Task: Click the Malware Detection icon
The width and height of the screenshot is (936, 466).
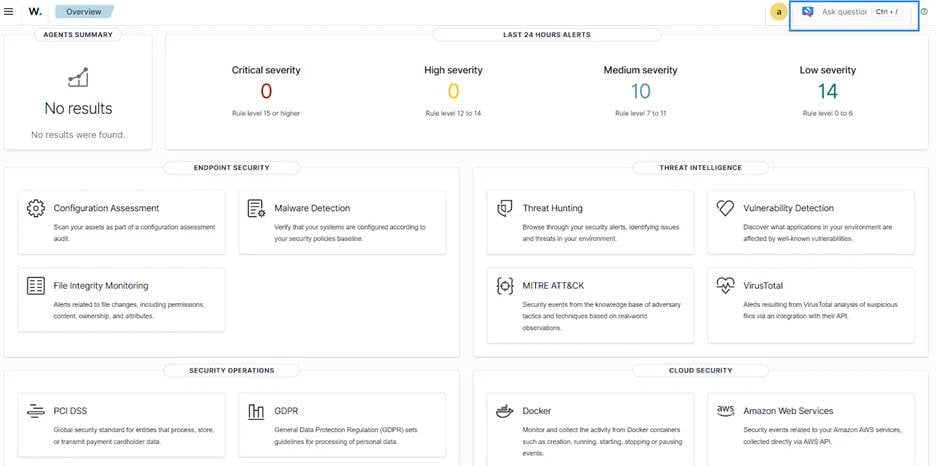Action: [256, 208]
